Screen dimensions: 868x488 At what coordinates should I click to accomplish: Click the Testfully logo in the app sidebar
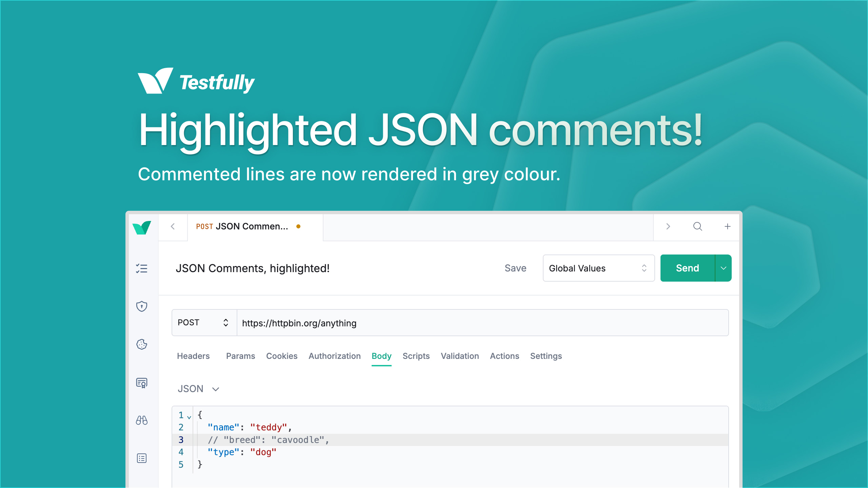[x=142, y=227]
